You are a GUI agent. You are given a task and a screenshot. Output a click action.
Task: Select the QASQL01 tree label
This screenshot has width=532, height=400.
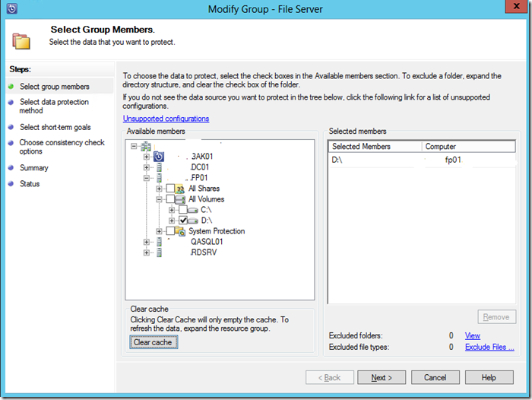coord(206,242)
